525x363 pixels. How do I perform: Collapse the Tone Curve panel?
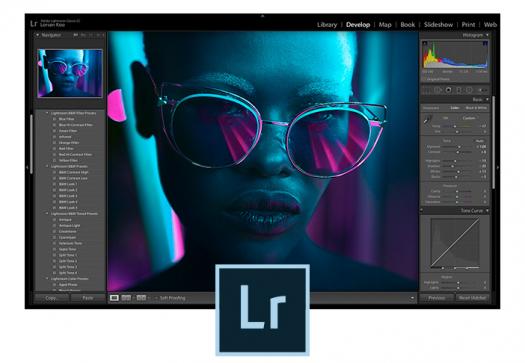(x=488, y=211)
